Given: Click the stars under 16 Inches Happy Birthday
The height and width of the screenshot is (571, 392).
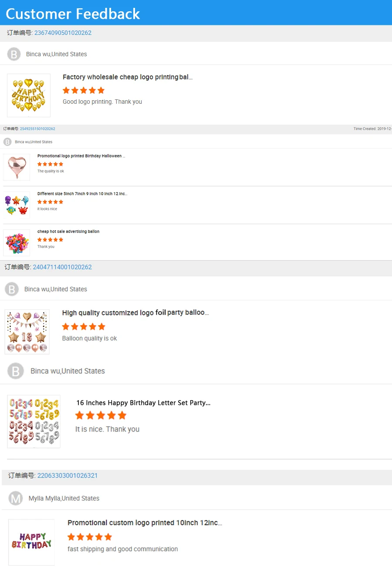Looking at the screenshot, I should [101, 415].
